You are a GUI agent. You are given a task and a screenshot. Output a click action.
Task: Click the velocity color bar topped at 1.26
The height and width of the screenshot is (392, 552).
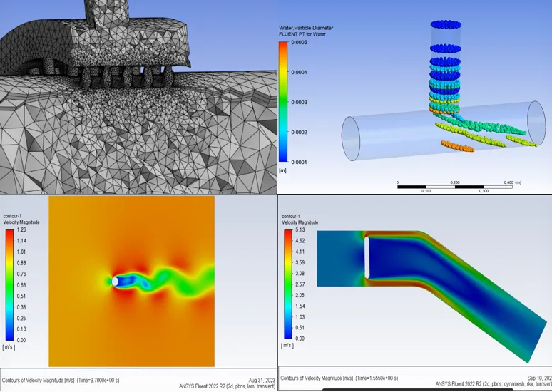coord(9,285)
